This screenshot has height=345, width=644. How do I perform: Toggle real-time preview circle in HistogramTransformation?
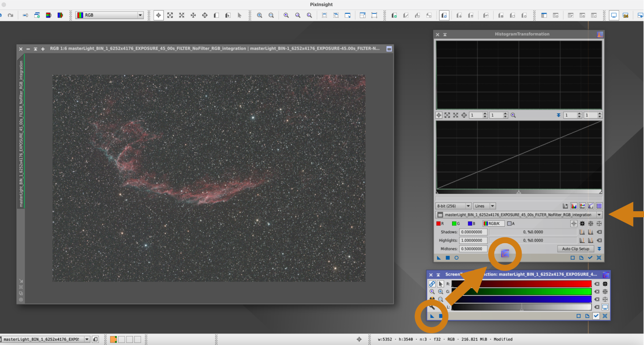(457, 258)
